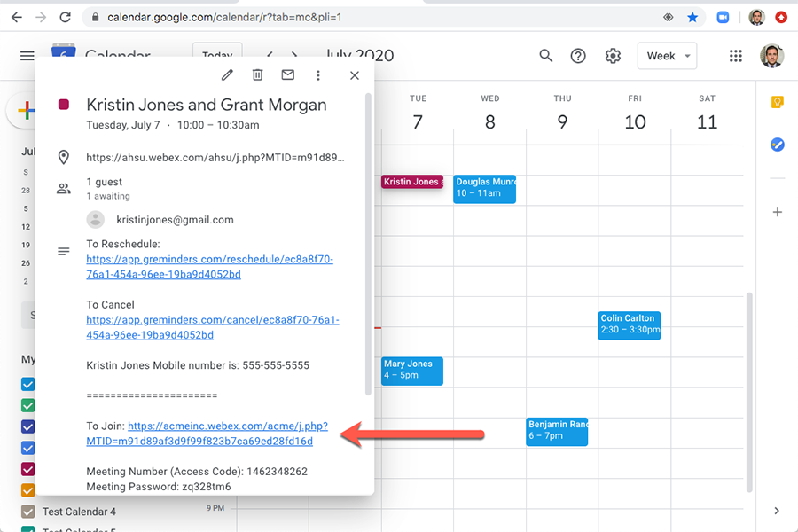Open the Week view dropdown

pyautogui.click(x=667, y=56)
